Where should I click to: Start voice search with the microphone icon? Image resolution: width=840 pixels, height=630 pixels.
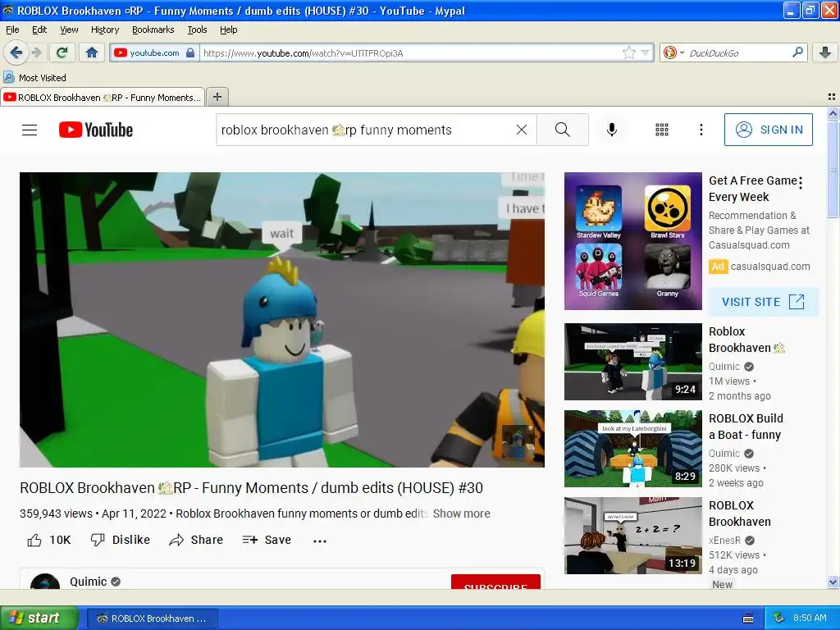612,130
